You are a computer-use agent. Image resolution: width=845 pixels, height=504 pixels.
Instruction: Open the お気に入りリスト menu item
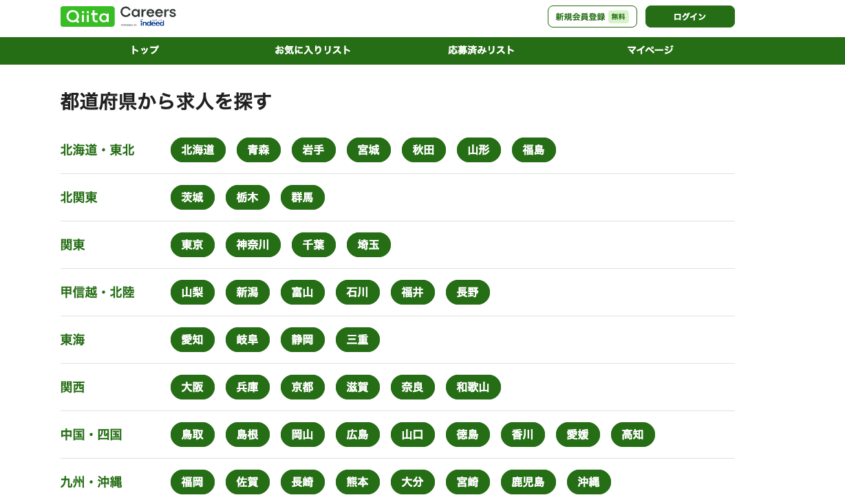pyautogui.click(x=312, y=50)
